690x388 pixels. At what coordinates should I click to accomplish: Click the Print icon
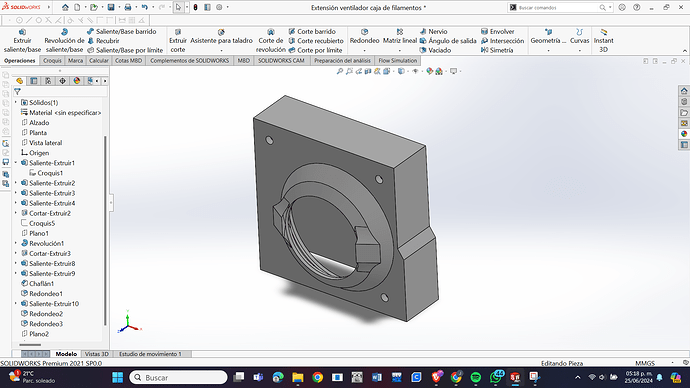pyautogui.click(x=128, y=7)
